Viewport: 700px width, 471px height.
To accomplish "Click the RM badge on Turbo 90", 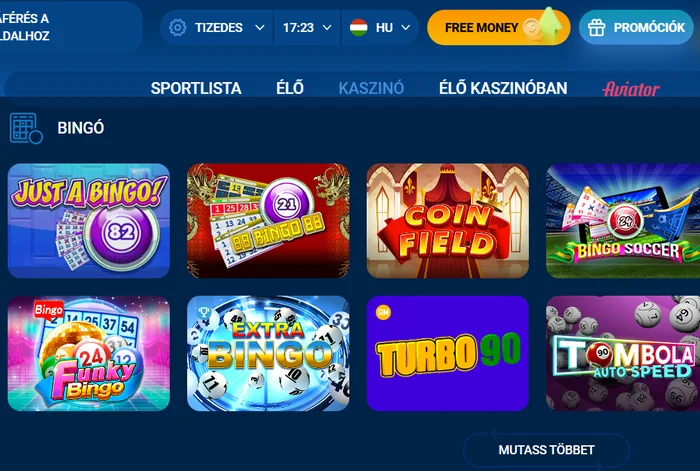I will click(x=383, y=312).
